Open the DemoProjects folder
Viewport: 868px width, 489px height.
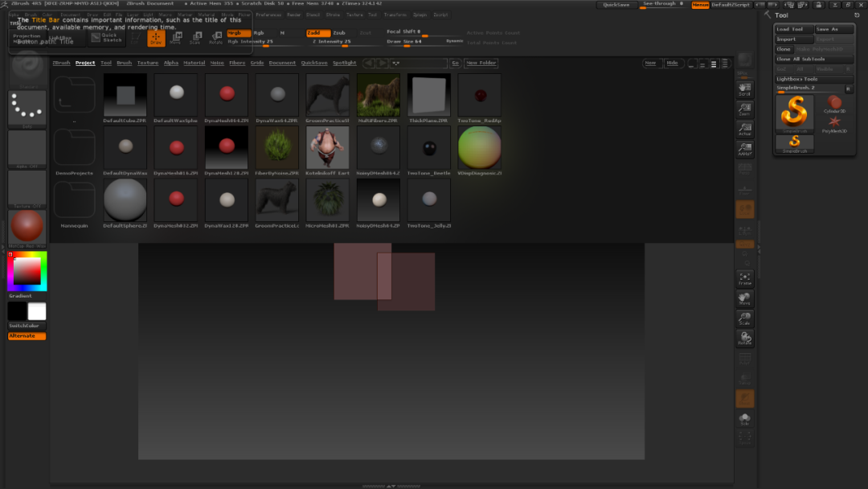(x=74, y=151)
